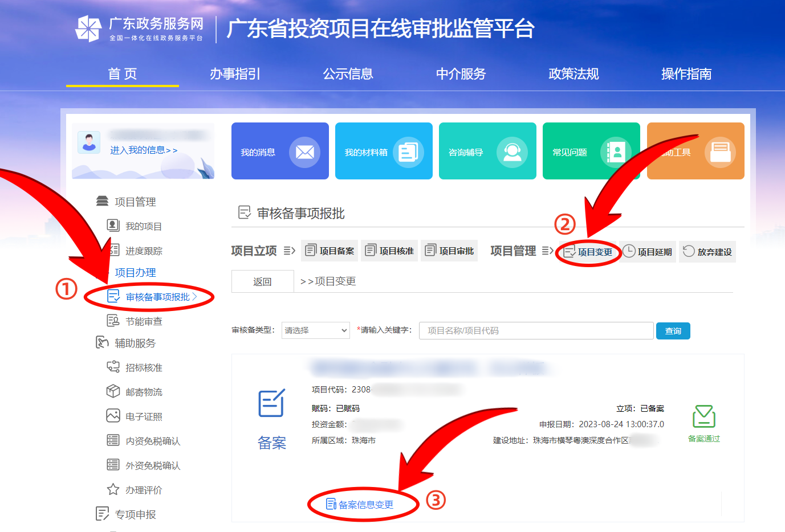Viewport: 785px width, 532px height.
Task: Select 项目备案 under 项目立项
Action: point(330,251)
